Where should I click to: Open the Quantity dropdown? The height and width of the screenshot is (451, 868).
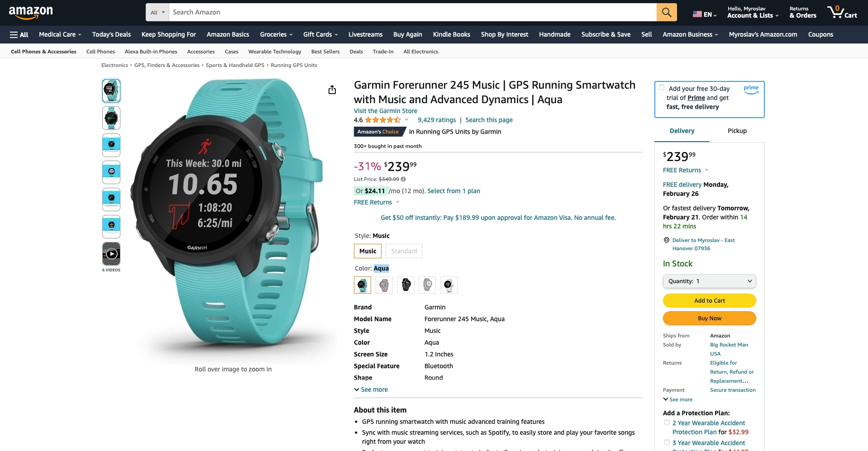[x=709, y=281]
